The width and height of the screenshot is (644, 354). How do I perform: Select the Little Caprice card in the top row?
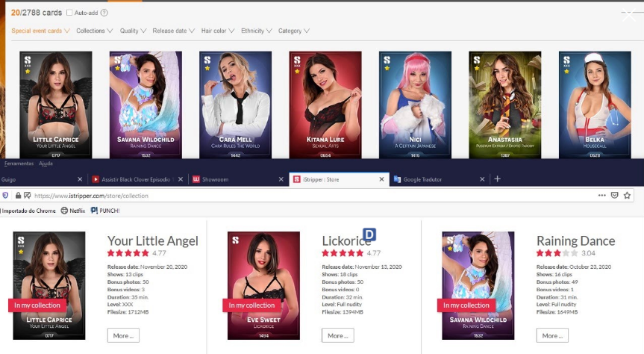tap(56, 105)
